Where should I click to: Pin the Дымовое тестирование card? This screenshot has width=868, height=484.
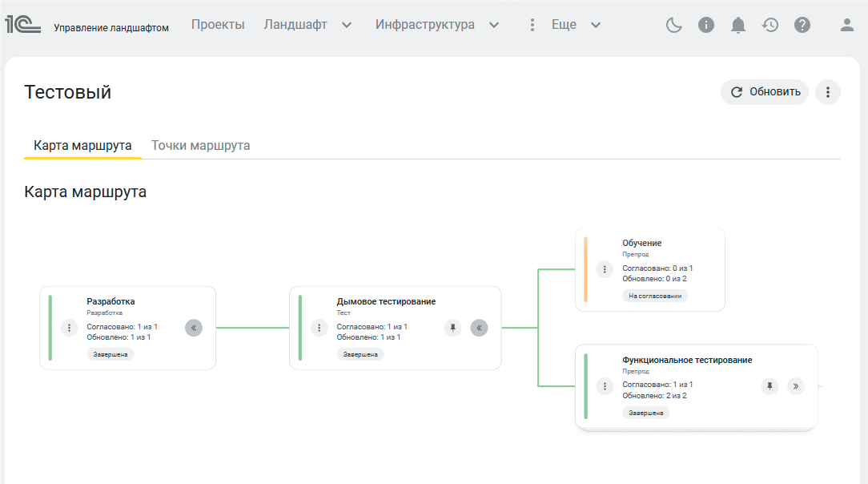click(452, 328)
